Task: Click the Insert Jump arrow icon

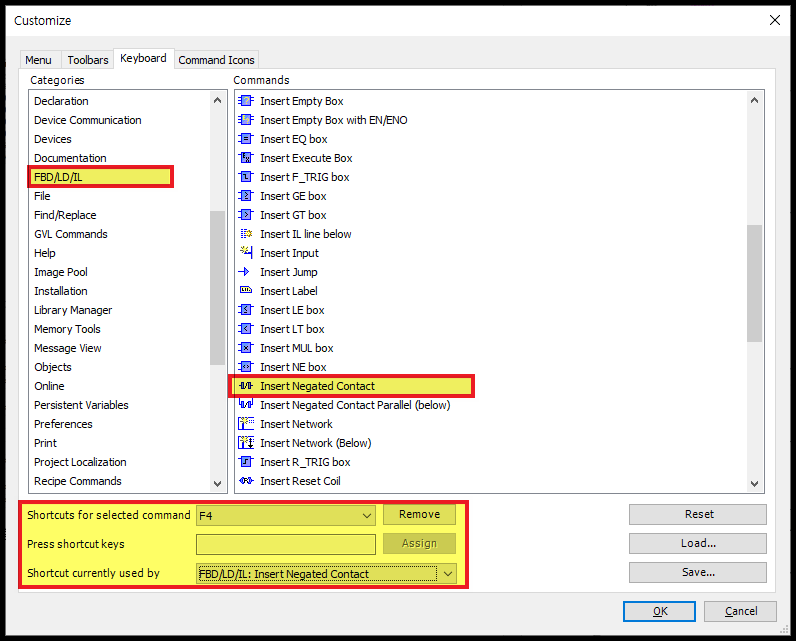Action: pos(244,272)
